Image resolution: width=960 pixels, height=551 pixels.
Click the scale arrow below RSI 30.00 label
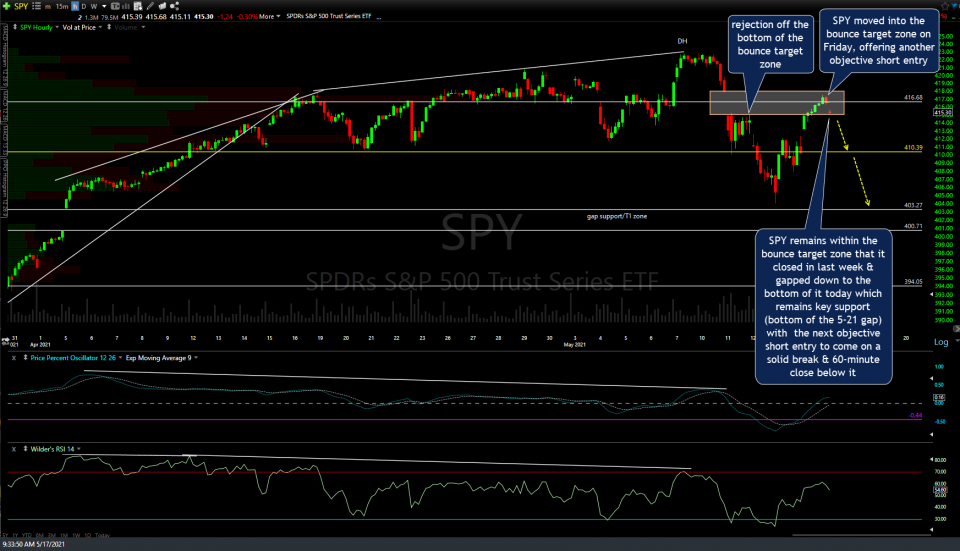931,530
